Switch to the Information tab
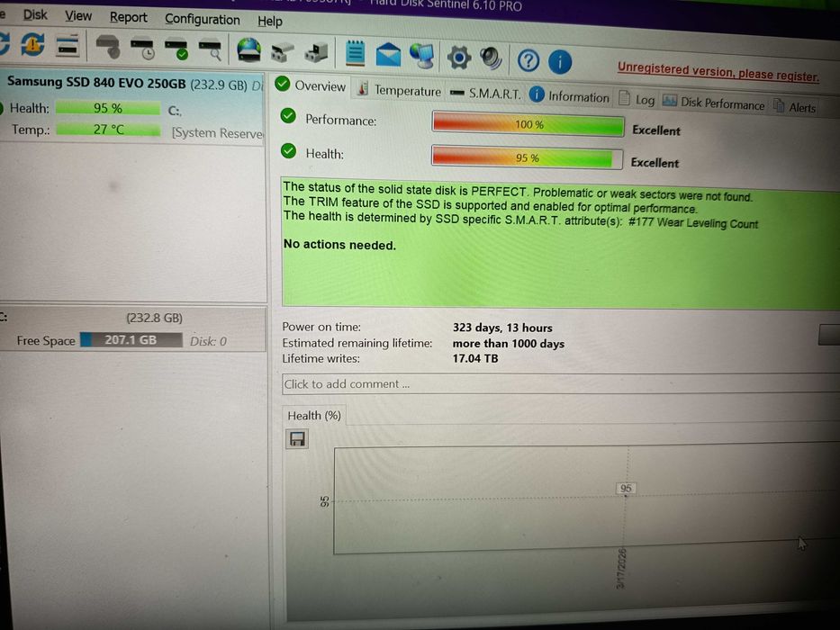 click(x=569, y=96)
